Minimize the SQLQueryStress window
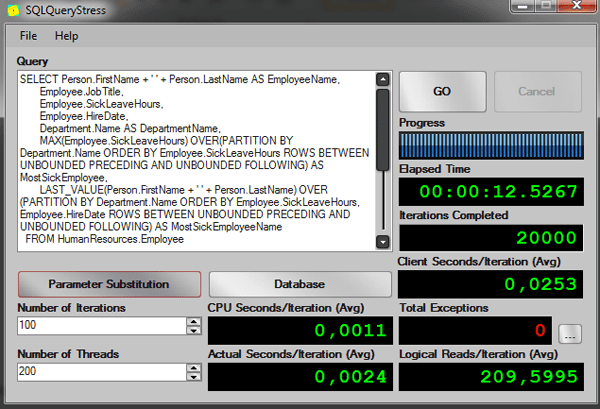This screenshot has width=600, height=409. tap(523, 6)
